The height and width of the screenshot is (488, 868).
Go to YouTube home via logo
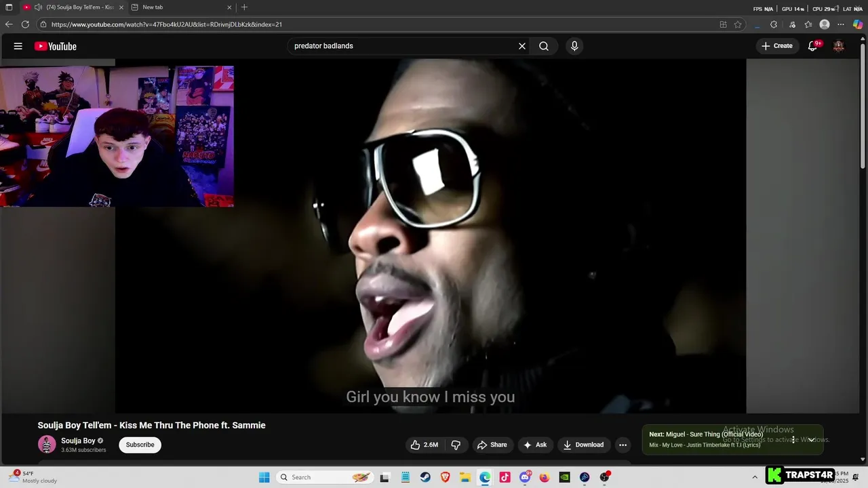point(56,46)
